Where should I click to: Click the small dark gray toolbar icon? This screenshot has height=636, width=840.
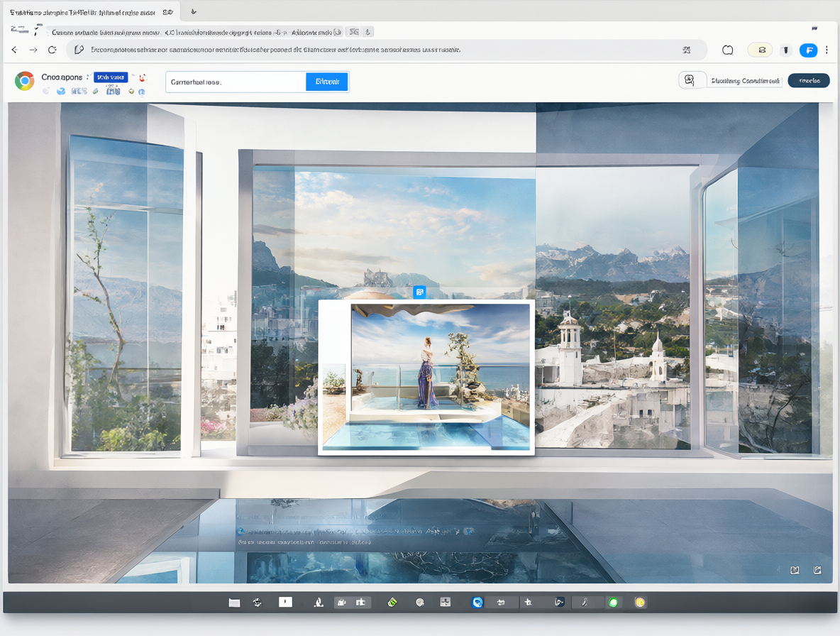point(785,50)
